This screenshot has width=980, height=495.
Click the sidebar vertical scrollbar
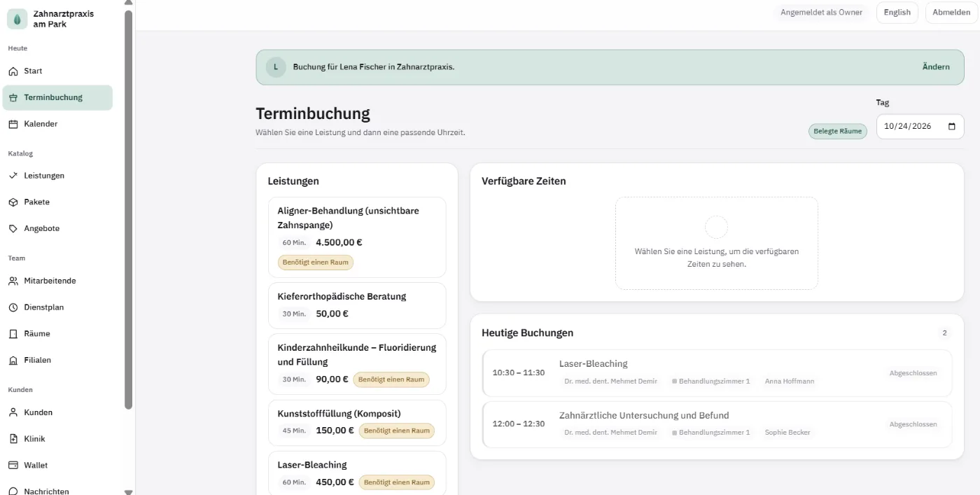(128, 210)
